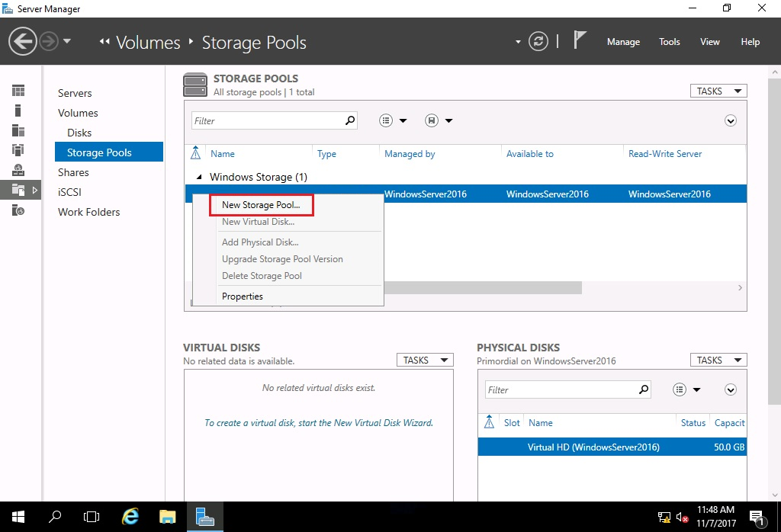Open the Manage menu

tap(623, 42)
